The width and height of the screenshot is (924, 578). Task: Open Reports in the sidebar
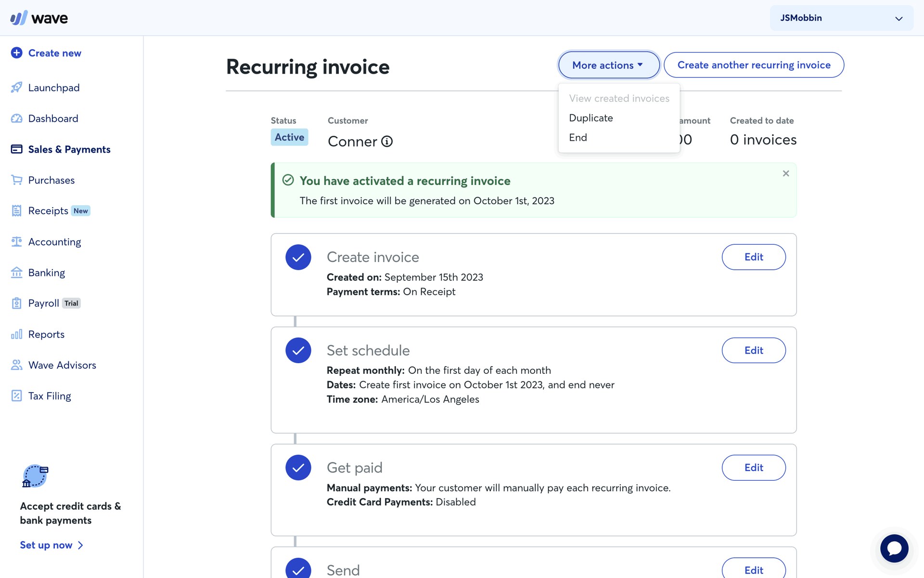point(46,334)
